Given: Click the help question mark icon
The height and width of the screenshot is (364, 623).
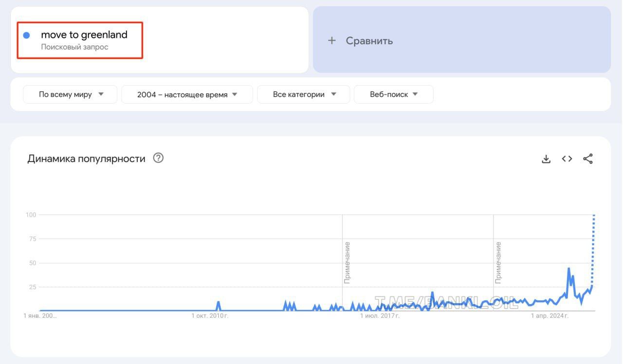Looking at the screenshot, I should tap(158, 158).
